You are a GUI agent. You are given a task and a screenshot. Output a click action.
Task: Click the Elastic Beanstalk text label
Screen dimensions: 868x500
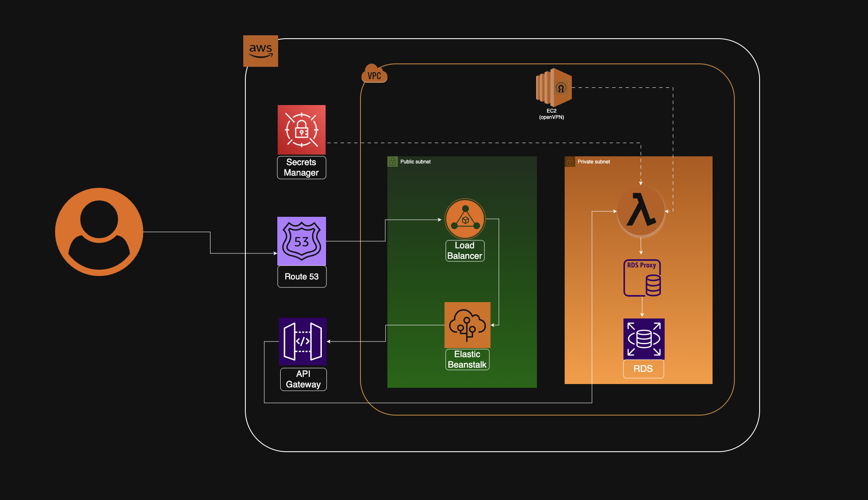point(467,359)
